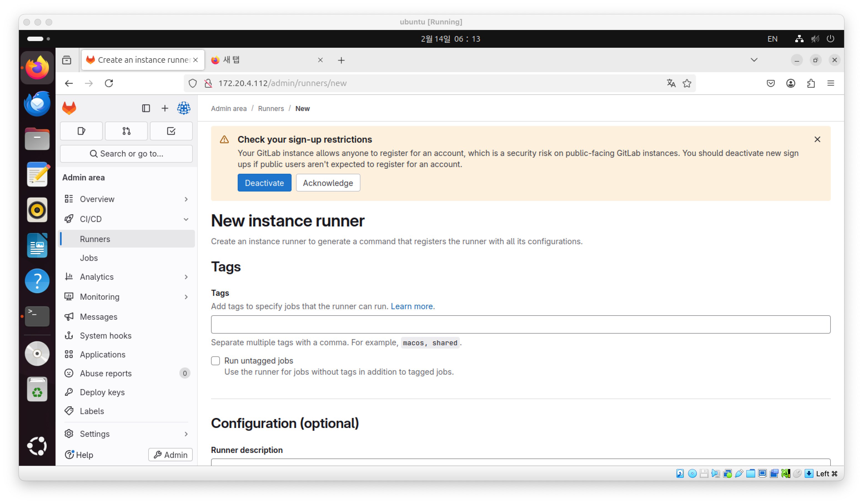Select Jobs in the sidebar
Screen dimensions: 863x504
click(x=126, y=258)
